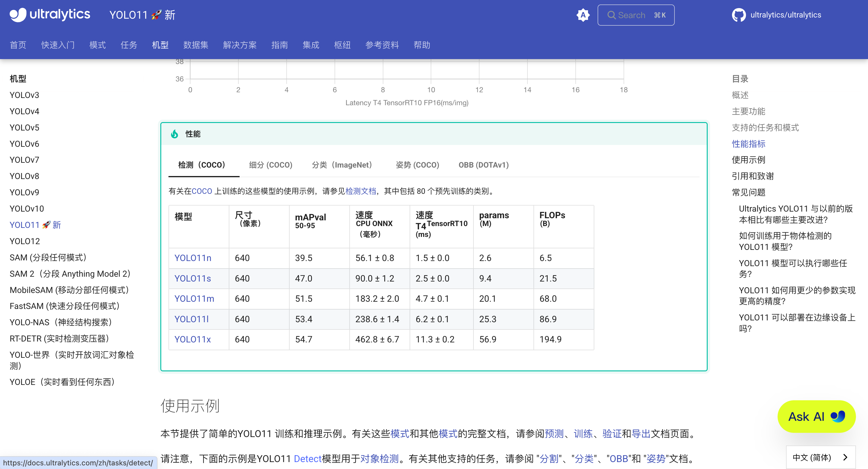This screenshot has height=469, width=868.
Task: Select YOLOv8 in the sidebar
Action: (x=24, y=176)
